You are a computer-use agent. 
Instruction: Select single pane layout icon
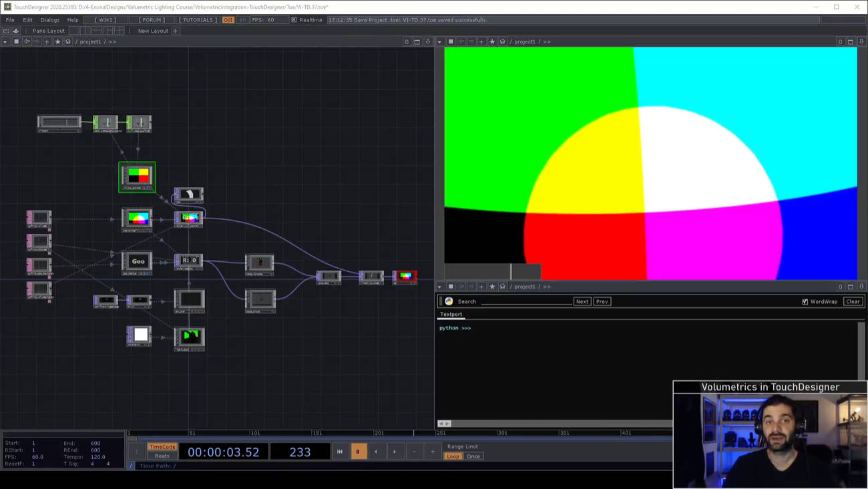tap(74, 31)
